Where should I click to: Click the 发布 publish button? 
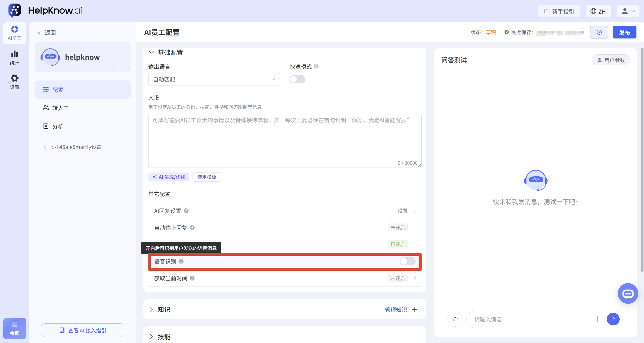point(624,32)
